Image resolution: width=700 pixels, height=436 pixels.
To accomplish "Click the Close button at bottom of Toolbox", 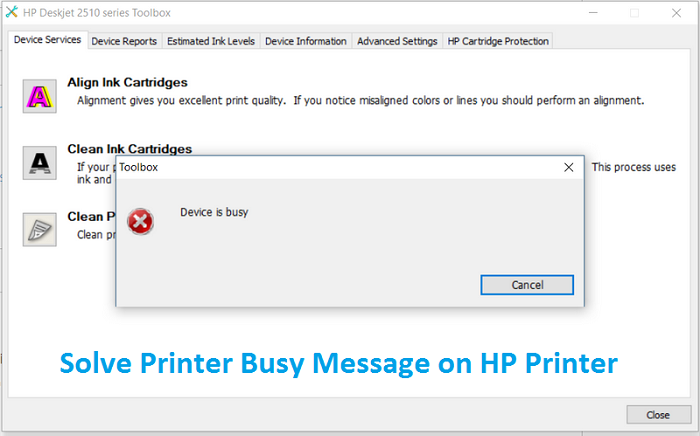I will tap(658, 415).
